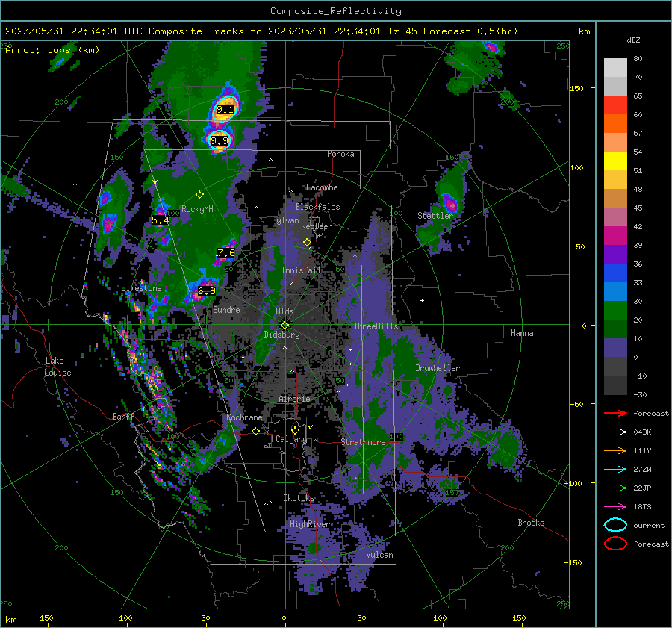Click the Sundre city label
The image size is (672, 628).
point(226,309)
